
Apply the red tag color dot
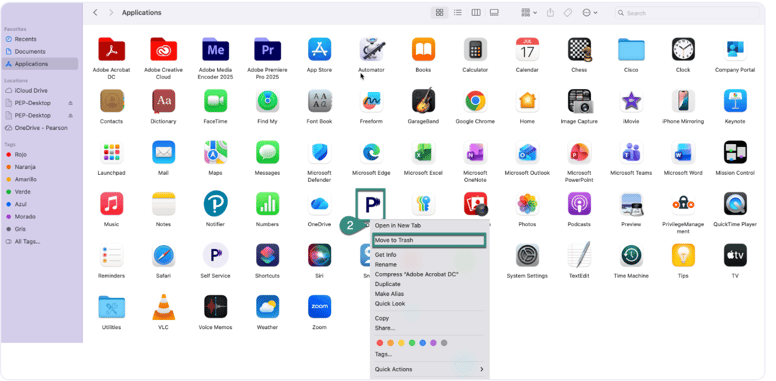point(380,343)
